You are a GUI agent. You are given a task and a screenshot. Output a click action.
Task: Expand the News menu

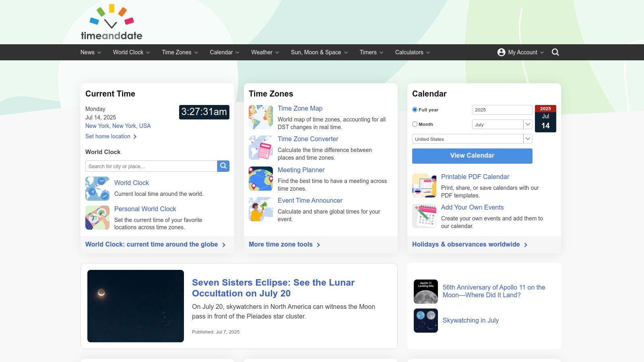(x=91, y=52)
